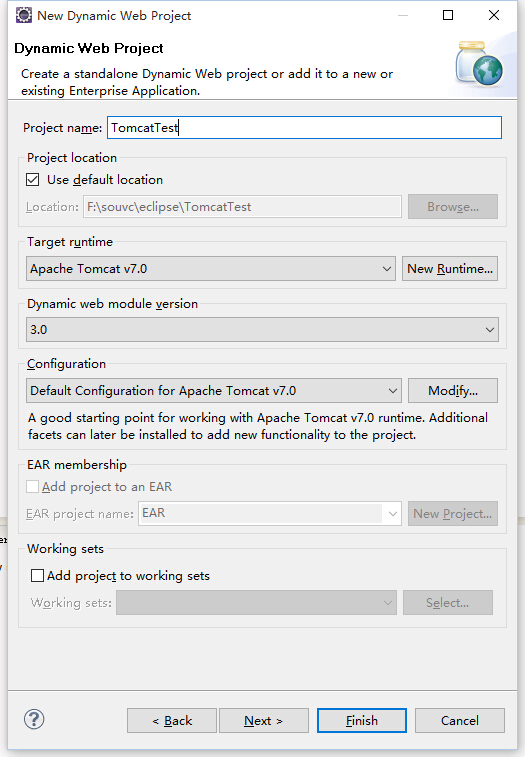525x757 pixels.
Task: Open the Target runtime dropdown
Action: [211, 268]
